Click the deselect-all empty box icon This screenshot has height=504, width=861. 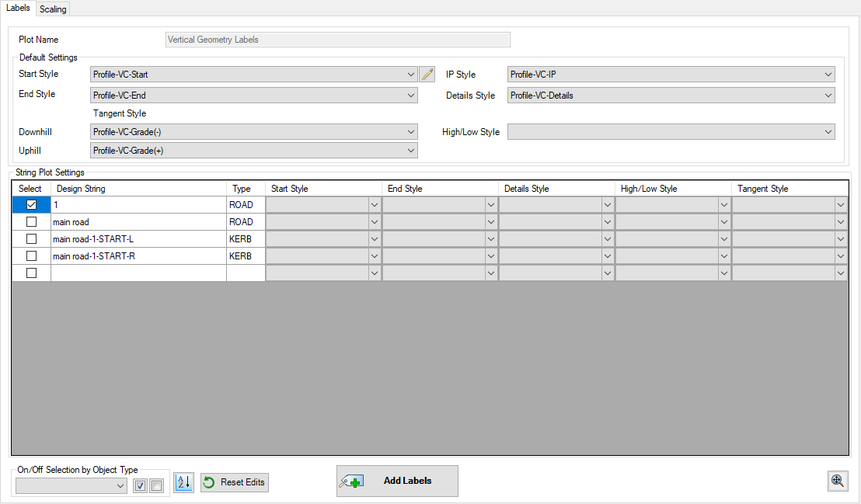click(x=156, y=486)
